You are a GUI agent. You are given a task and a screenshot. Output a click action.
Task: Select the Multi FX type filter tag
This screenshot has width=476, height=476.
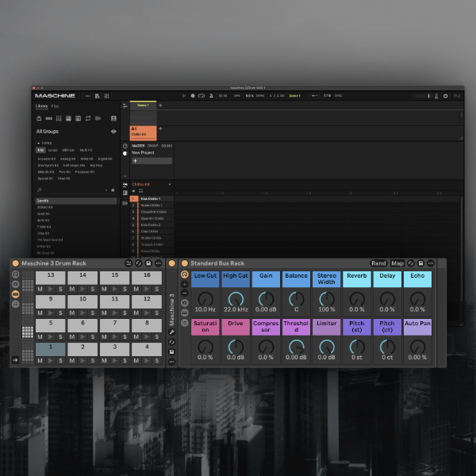(x=86, y=150)
